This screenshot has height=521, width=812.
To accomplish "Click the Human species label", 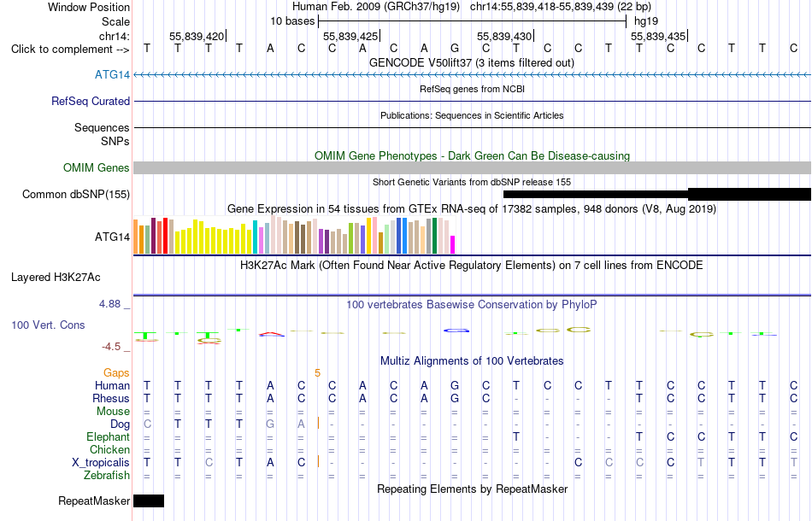I will pyautogui.click(x=112, y=386).
